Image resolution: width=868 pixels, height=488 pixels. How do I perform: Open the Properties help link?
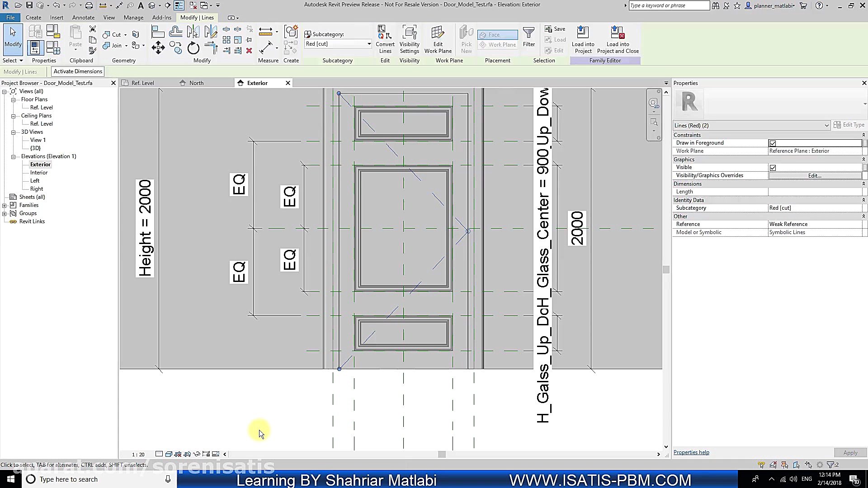(691, 452)
